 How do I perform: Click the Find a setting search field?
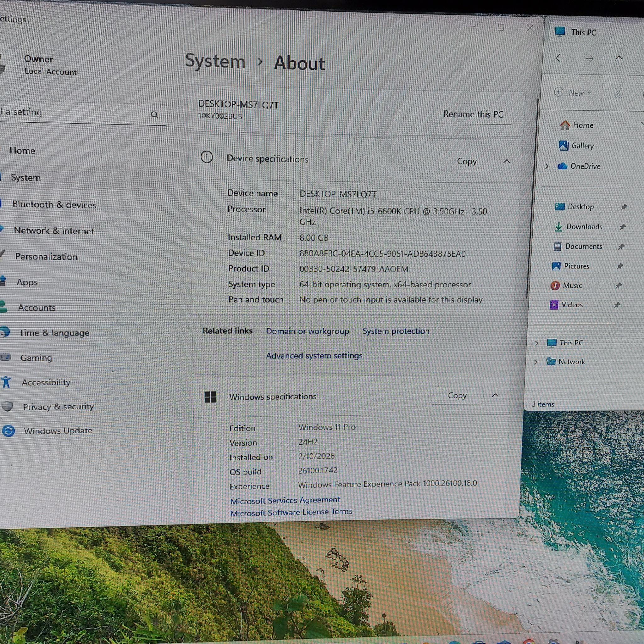pos(82,113)
